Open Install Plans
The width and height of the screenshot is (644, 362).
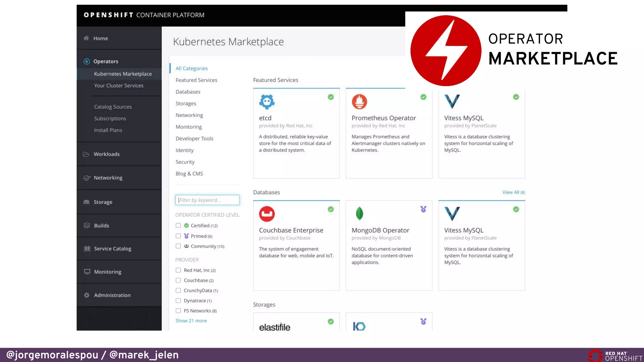(x=108, y=130)
